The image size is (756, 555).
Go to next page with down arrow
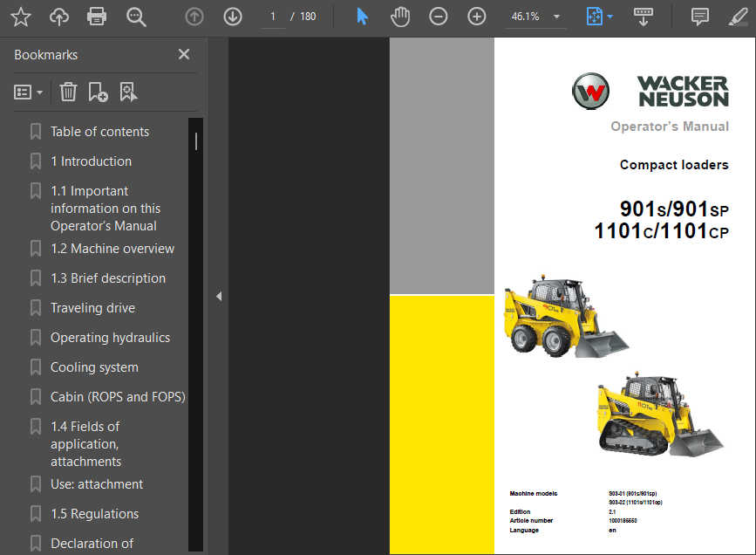pos(233,17)
